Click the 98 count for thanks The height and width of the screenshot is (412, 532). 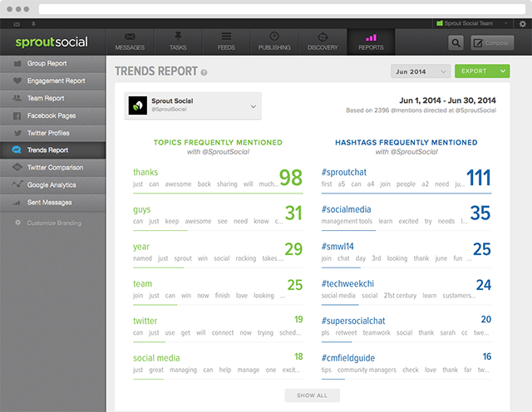[x=291, y=178]
